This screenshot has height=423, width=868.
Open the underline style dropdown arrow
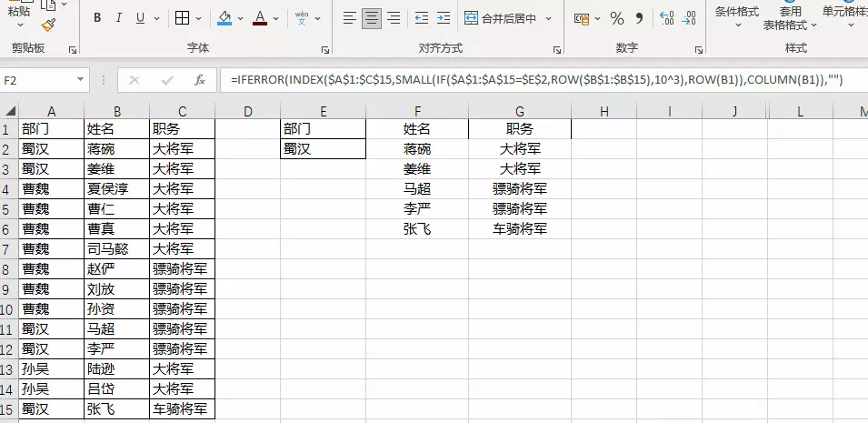coord(156,18)
